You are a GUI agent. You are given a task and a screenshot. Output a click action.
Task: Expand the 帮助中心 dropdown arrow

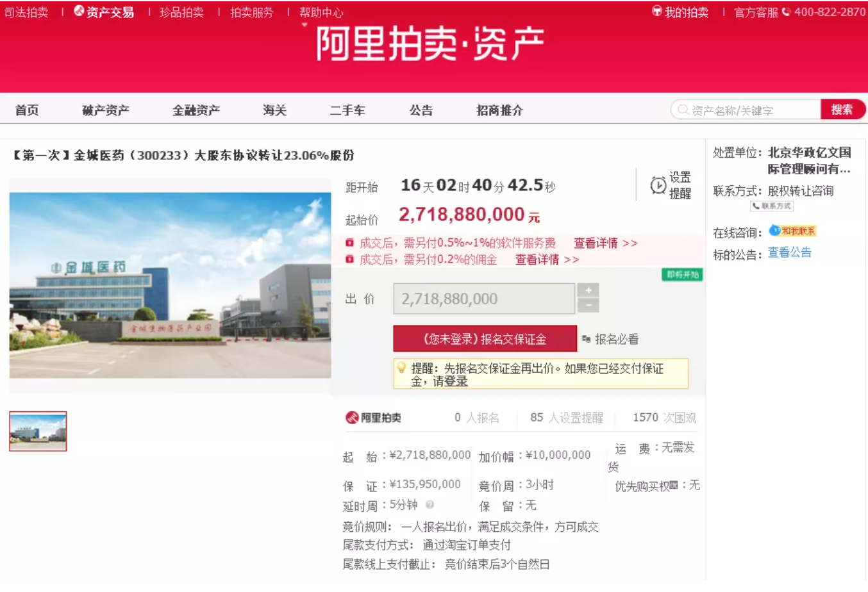coord(305,25)
